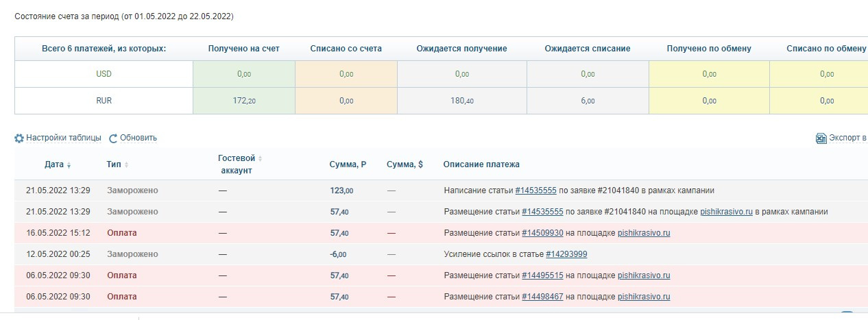Click the table settings gear icon
868x320 pixels.
click(x=19, y=138)
